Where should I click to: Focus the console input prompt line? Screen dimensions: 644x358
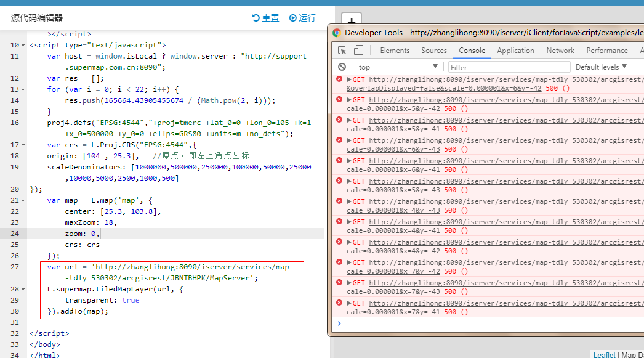tap(489, 323)
